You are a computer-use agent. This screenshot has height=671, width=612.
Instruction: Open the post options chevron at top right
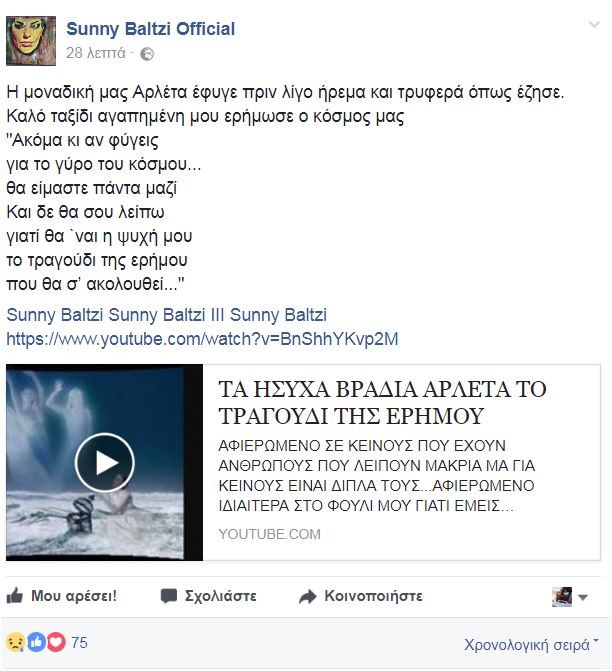click(x=594, y=25)
